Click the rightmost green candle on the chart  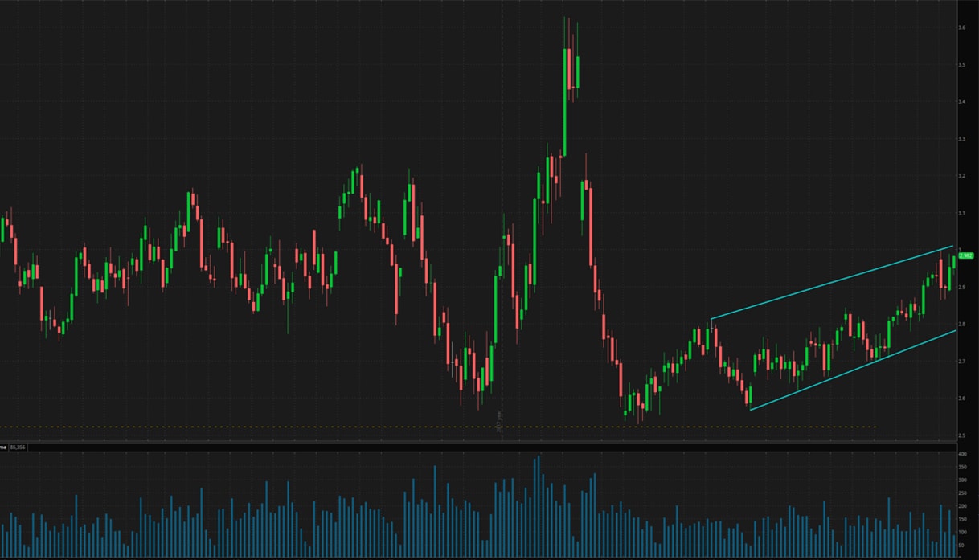point(954,261)
